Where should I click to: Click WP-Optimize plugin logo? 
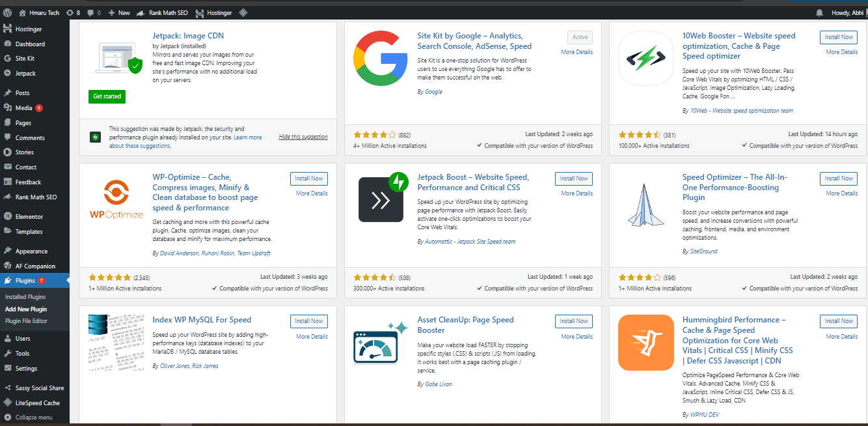115,199
